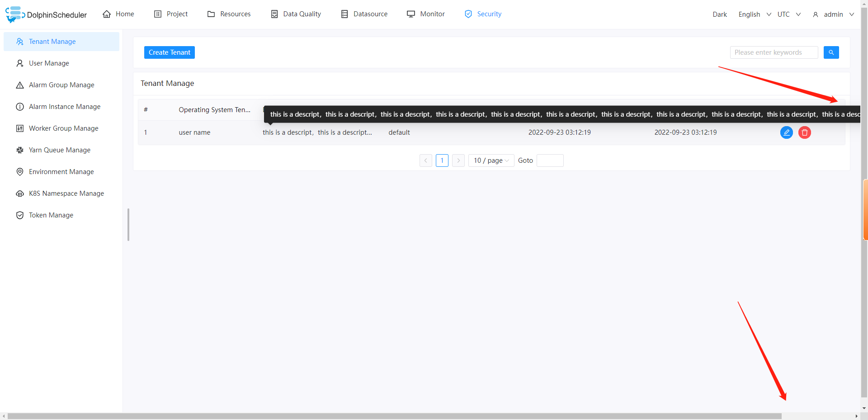Click the DolphinScheduler logo
868x420 pixels.
coord(14,14)
